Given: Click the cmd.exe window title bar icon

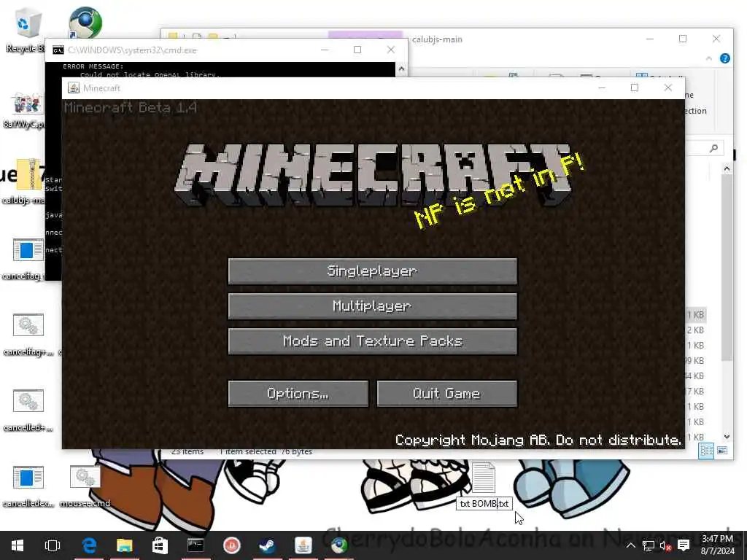Looking at the screenshot, I should click(58, 50).
